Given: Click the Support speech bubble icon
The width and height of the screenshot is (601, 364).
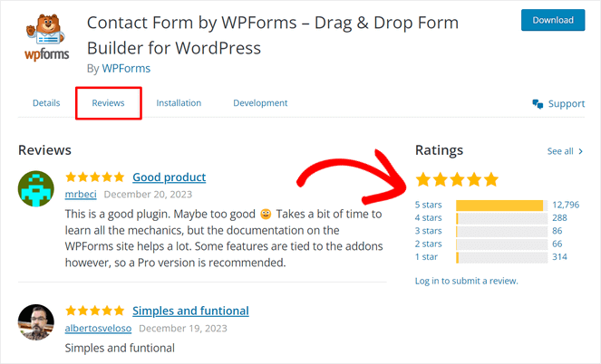Looking at the screenshot, I should click(x=538, y=104).
